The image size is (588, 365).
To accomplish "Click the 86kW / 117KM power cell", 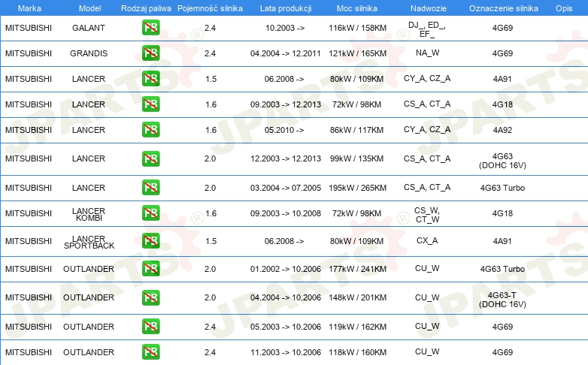I will (x=356, y=130).
